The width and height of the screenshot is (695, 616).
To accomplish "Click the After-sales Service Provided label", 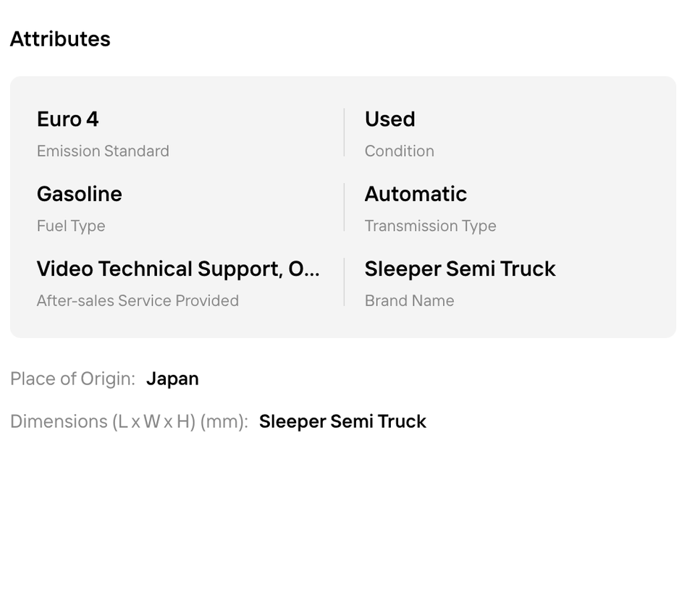I will [138, 301].
